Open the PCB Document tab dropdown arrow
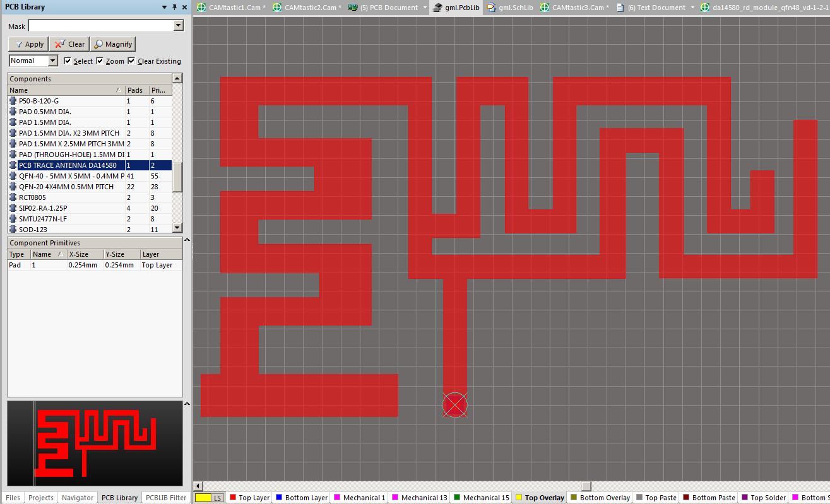 coord(425,8)
